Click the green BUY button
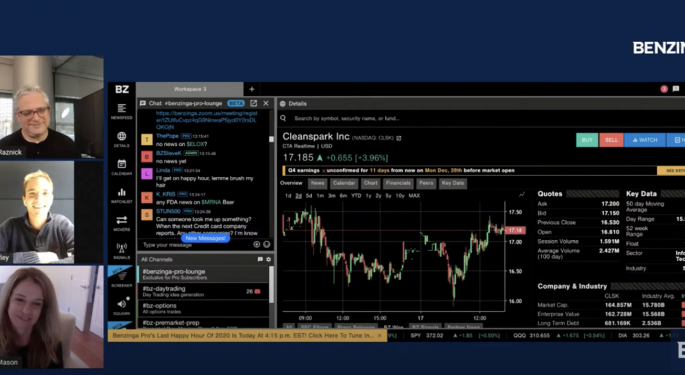Viewport: 685px width, 375px height. [587, 140]
